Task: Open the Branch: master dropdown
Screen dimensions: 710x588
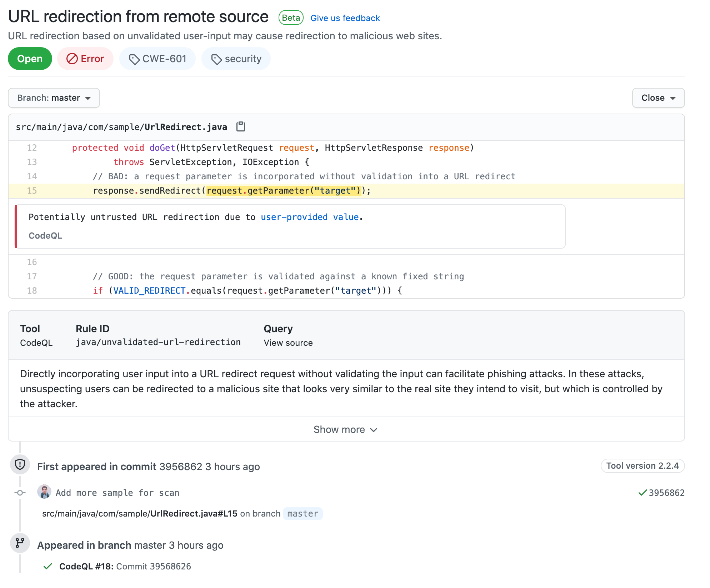Action: point(54,98)
